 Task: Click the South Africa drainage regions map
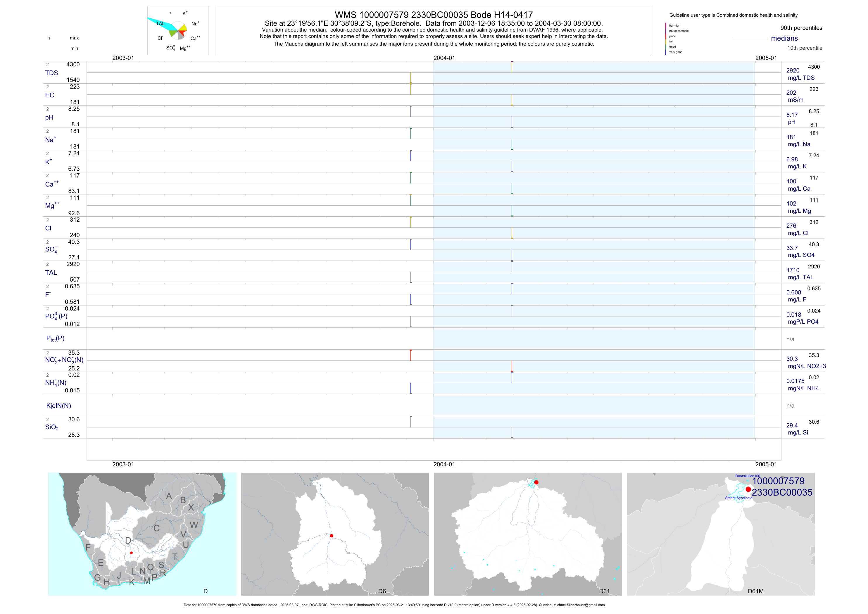click(142, 534)
